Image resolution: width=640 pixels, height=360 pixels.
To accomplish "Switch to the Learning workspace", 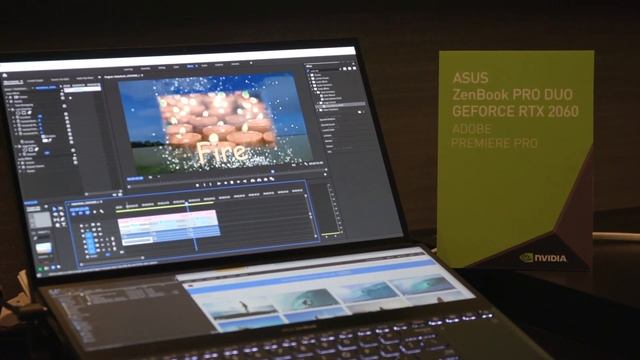I will [x=128, y=69].
